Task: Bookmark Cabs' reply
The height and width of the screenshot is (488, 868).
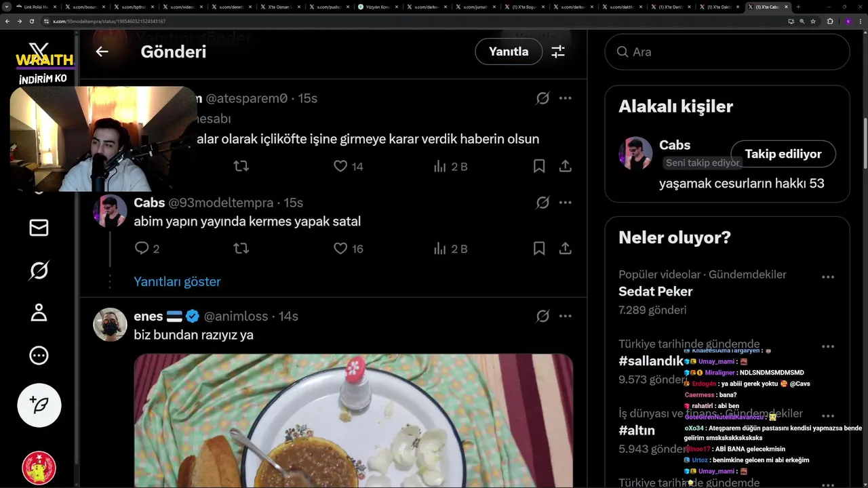Action: click(x=539, y=249)
